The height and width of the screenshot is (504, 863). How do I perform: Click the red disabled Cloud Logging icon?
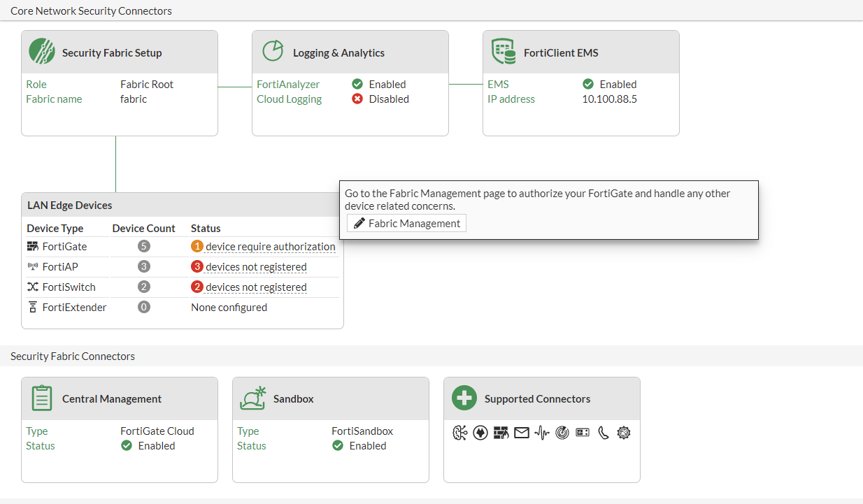pos(357,99)
